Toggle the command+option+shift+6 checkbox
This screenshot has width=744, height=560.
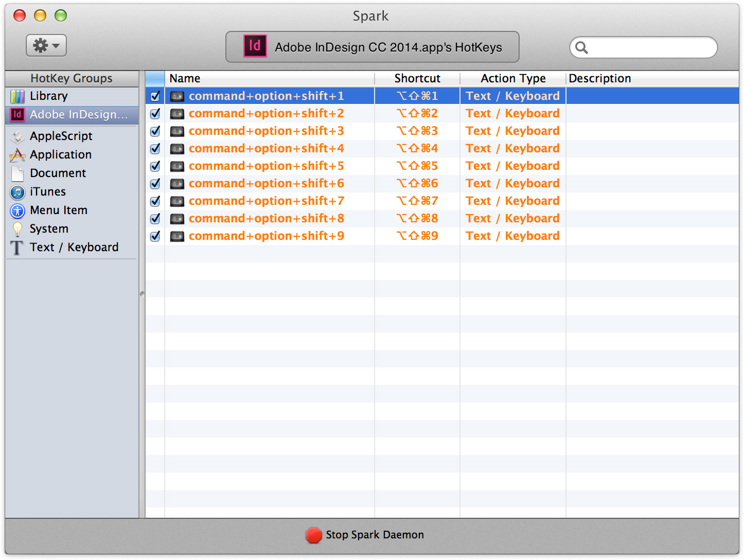155,184
